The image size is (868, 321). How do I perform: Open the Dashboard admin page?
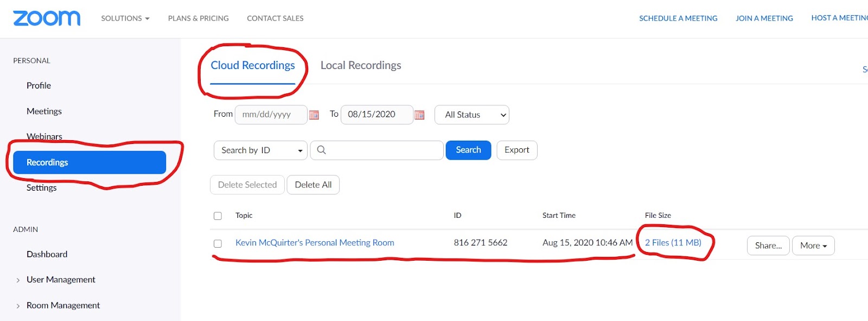[47, 254]
